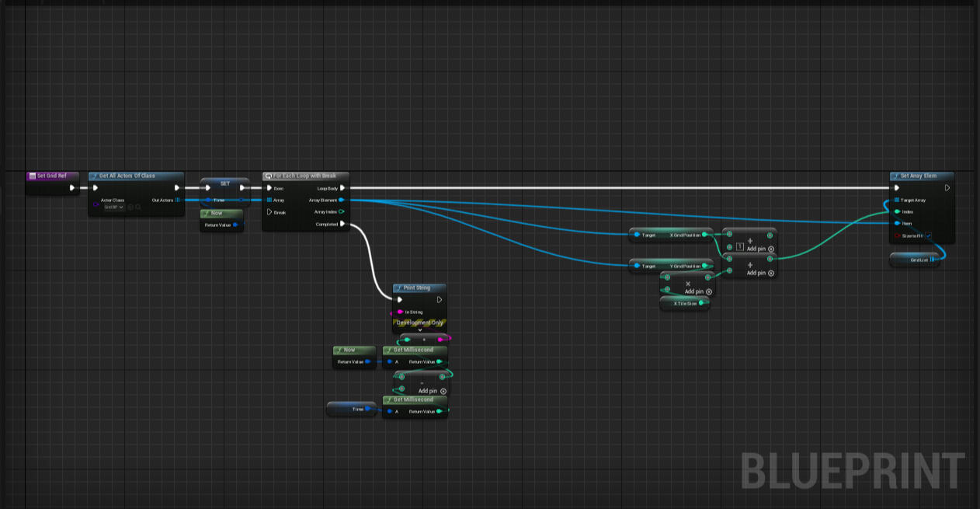Select the Set Array Elem node header

919,176
